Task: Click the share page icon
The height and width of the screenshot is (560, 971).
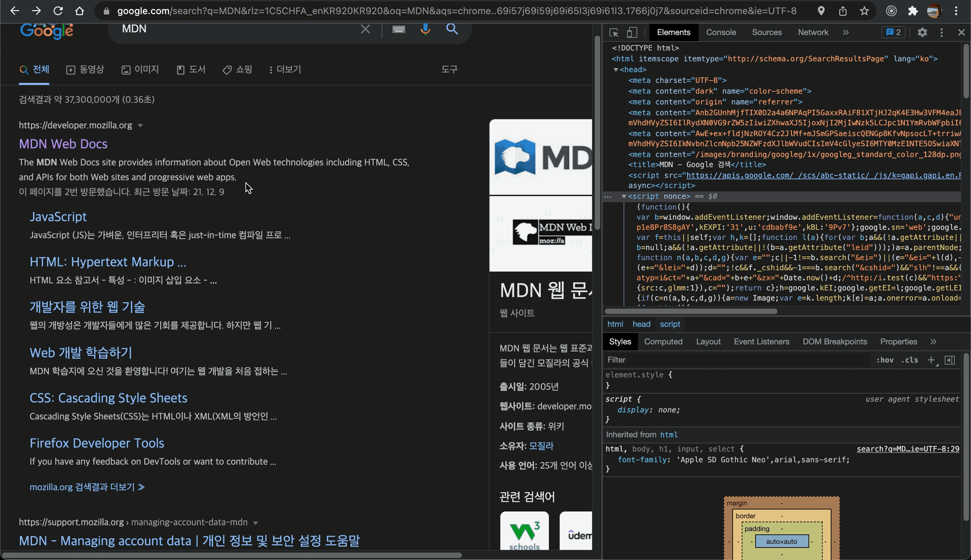Action: tap(843, 11)
